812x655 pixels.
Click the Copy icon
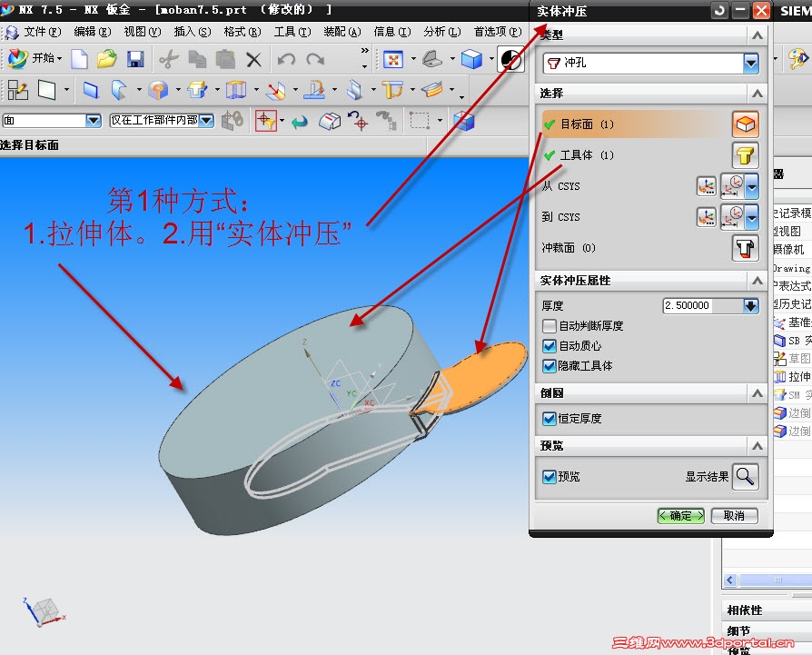197,60
